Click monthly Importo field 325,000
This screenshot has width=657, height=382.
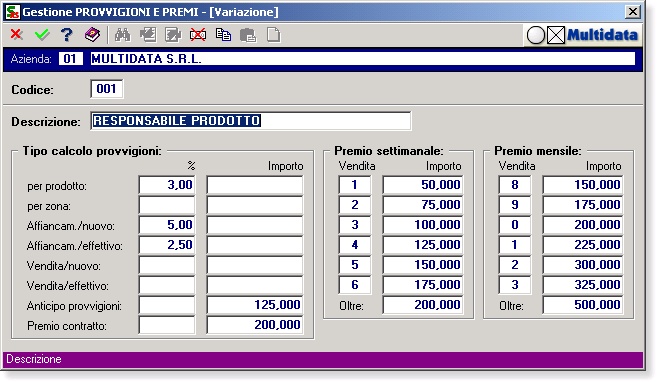583,285
